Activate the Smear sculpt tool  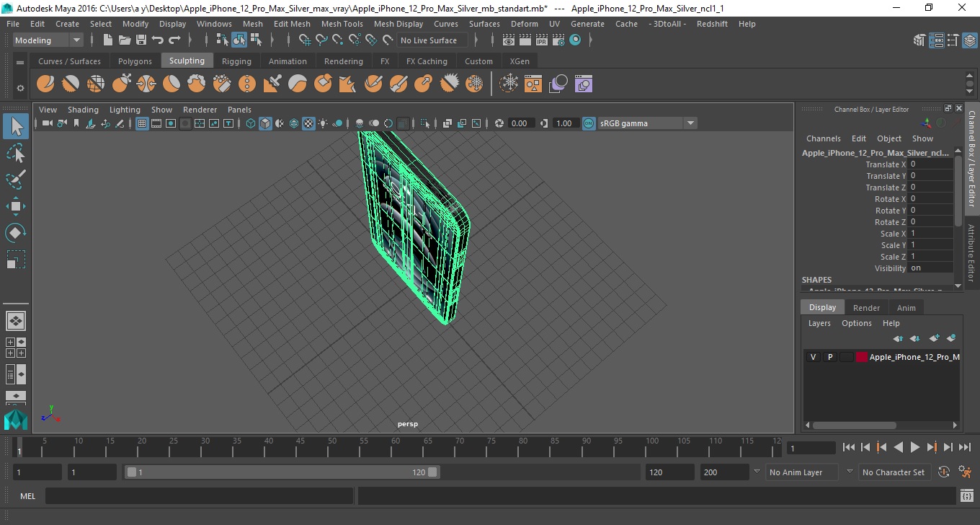(x=398, y=84)
